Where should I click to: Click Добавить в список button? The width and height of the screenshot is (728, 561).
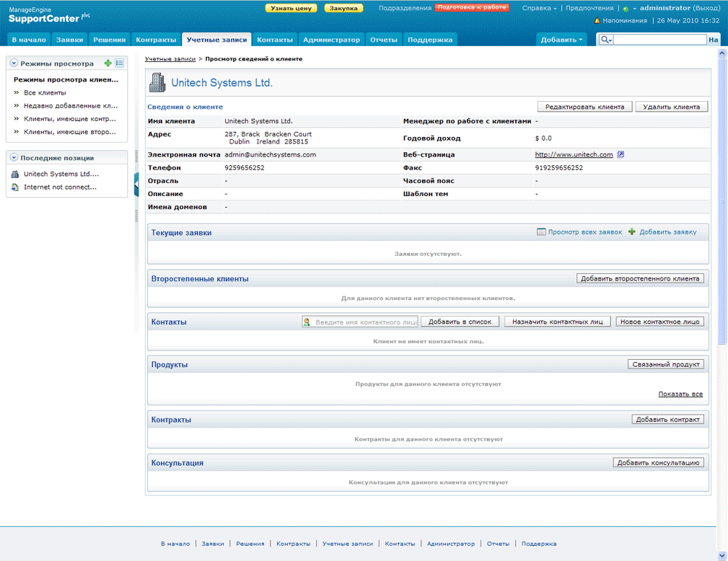pyautogui.click(x=460, y=322)
